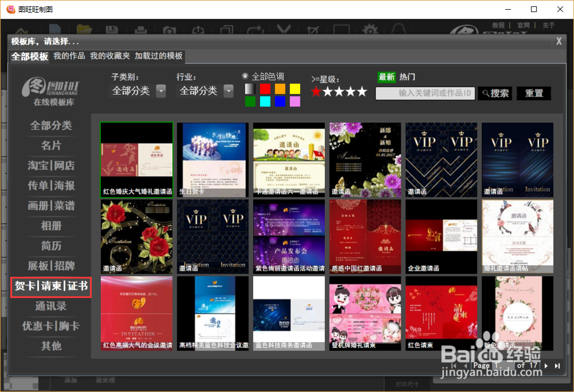
Task: Select the 其他 category
Action: (x=51, y=346)
